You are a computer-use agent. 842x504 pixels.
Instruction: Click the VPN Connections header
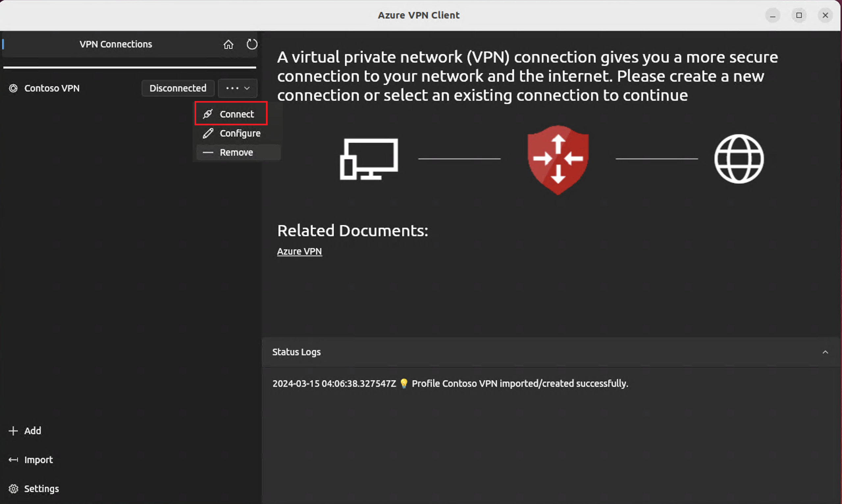pos(116,44)
